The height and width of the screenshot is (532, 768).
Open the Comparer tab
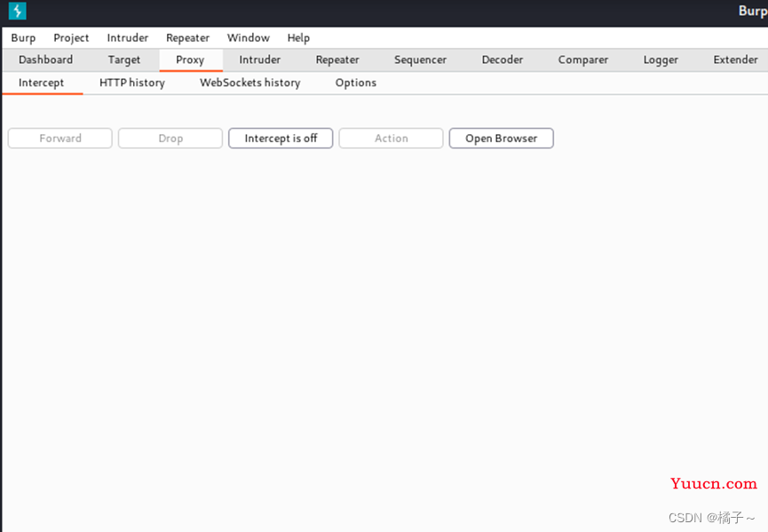[582, 60]
